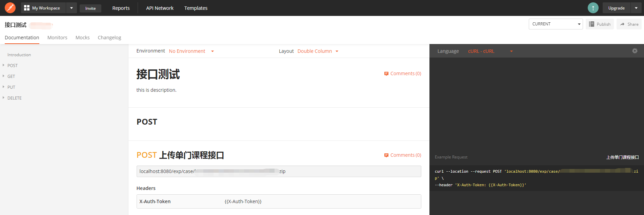Open the user avatar menu
The height and width of the screenshot is (215, 644).
coord(593,8)
